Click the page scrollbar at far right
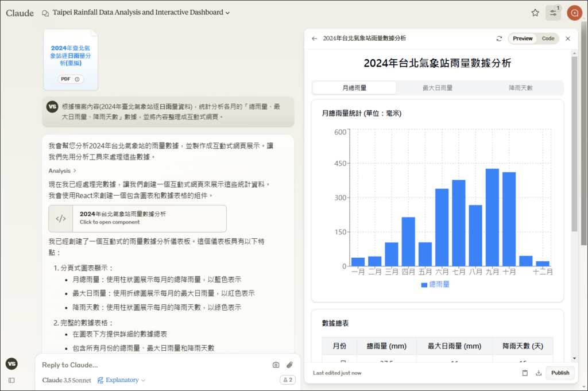The image size is (588, 391). 584,133
